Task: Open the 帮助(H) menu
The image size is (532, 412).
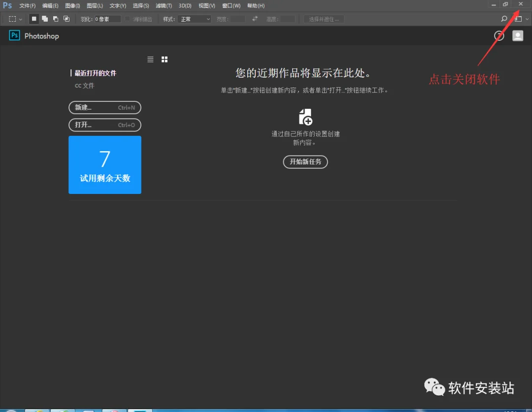Action: coord(256,6)
